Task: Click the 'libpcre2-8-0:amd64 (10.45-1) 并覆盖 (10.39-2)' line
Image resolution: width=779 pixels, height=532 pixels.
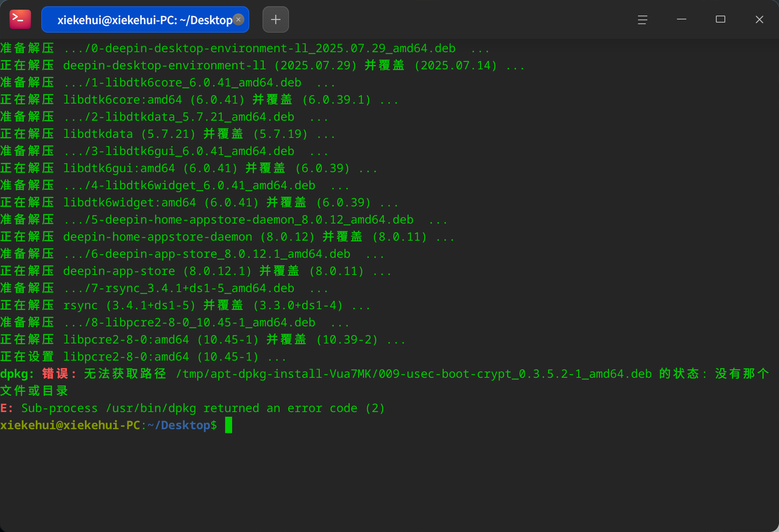Action: click(203, 340)
